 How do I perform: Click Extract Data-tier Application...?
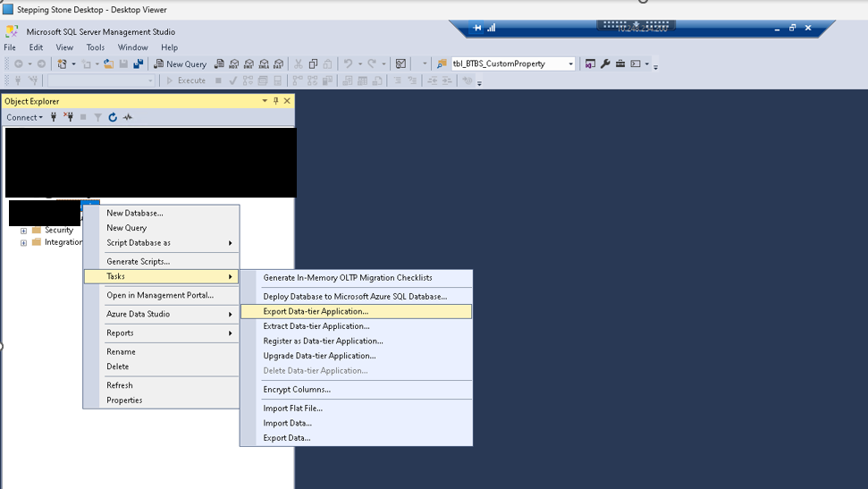(357, 326)
